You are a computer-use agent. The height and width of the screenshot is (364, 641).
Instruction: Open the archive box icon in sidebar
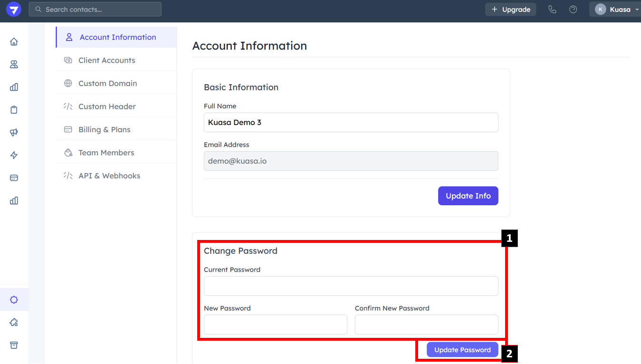(x=14, y=345)
